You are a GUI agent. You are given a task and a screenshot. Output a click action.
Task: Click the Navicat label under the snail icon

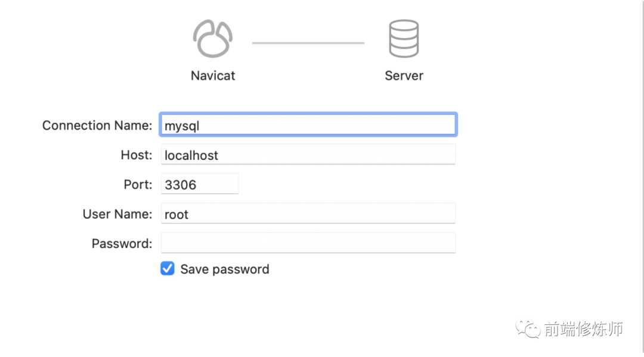pos(213,76)
